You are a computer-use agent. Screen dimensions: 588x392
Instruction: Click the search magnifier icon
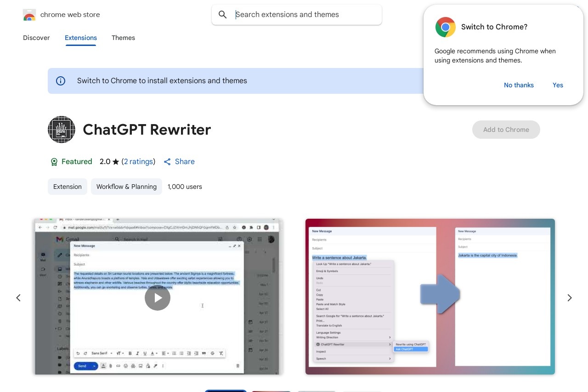(x=223, y=15)
